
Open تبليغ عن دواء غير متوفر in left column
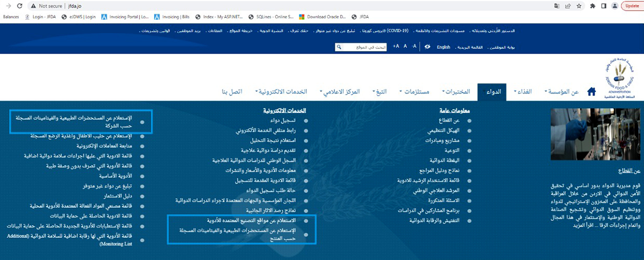[x=108, y=186]
